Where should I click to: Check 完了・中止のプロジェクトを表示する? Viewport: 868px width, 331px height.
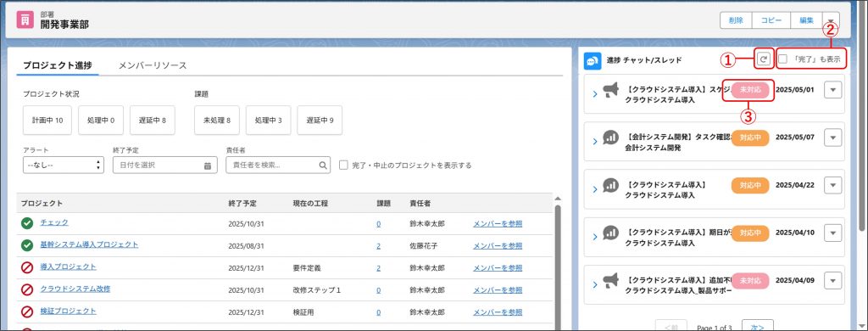coord(344,165)
